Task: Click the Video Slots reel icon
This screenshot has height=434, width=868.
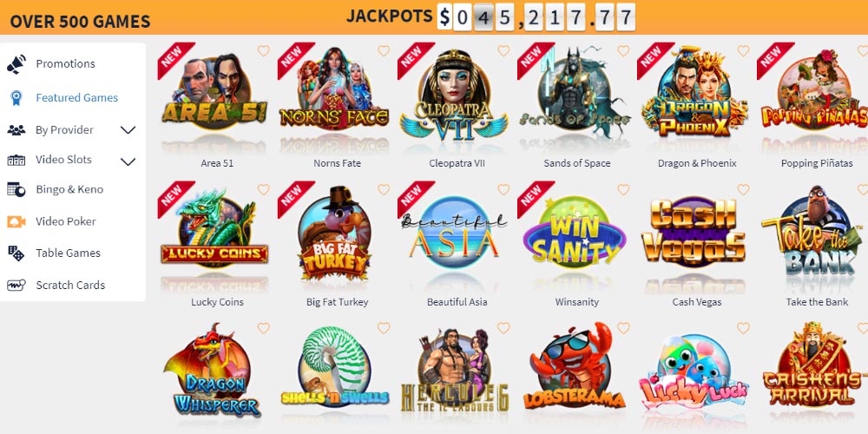Action: [16, 160]
